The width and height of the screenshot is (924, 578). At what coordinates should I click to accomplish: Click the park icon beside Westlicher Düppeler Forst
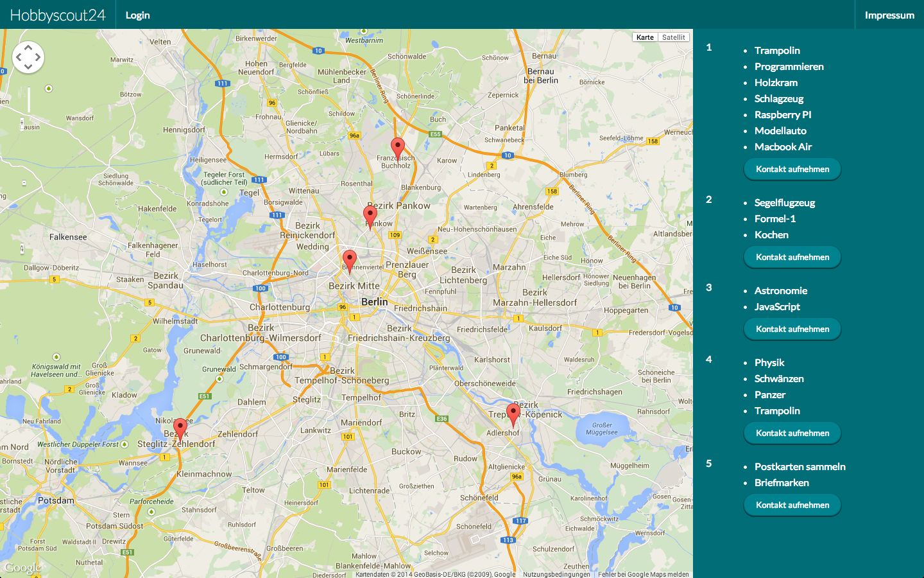coord(124,444)
